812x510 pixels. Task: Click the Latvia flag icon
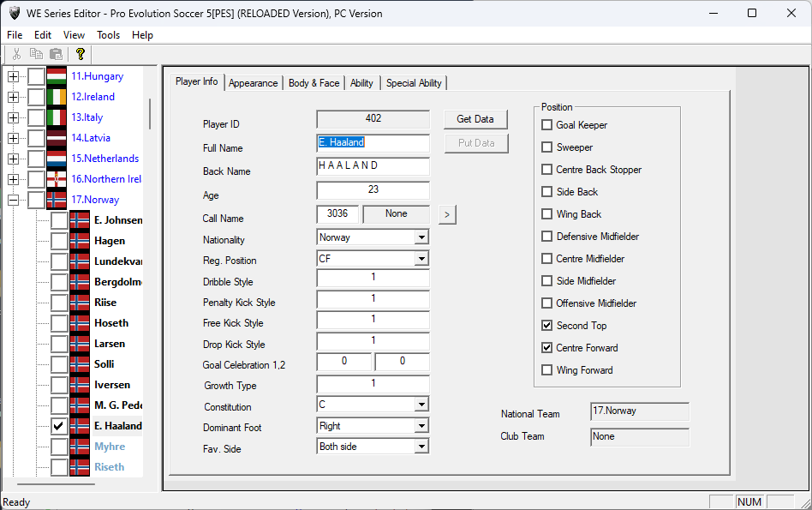pos(57,138)
